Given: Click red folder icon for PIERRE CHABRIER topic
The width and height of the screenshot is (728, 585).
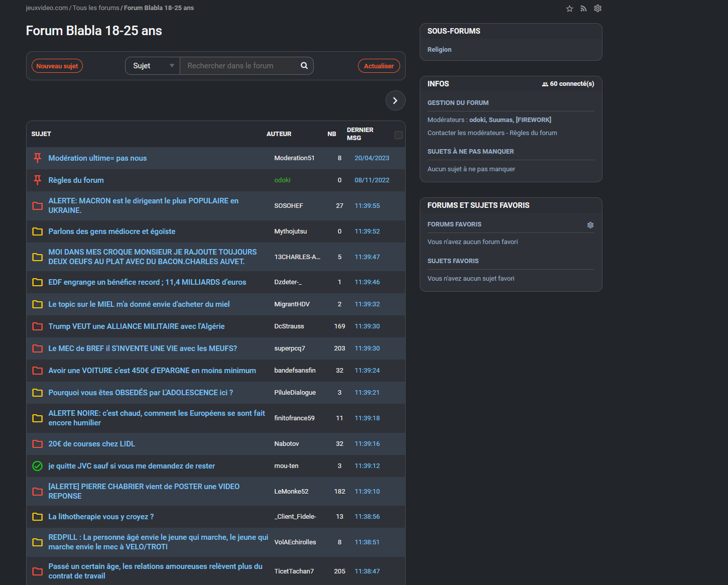Looking at the screenshot, I should [37, 492].
